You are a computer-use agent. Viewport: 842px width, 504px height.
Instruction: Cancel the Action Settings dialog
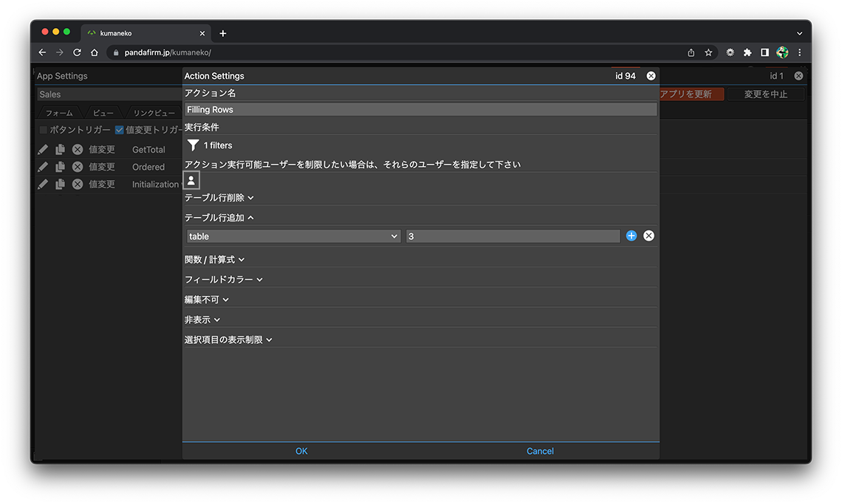pos(540,451)
